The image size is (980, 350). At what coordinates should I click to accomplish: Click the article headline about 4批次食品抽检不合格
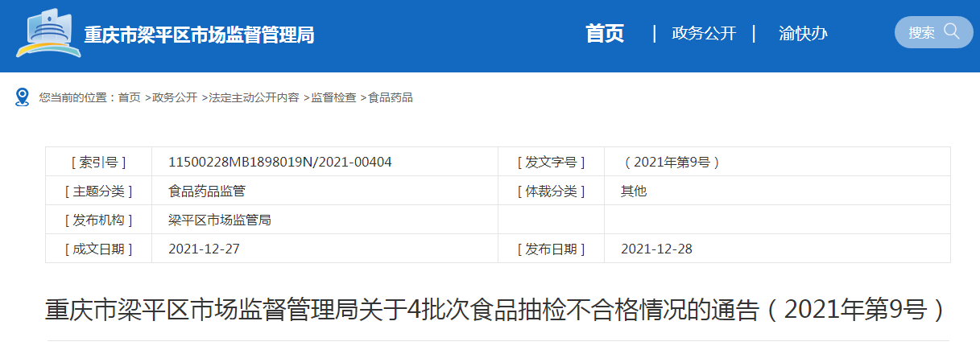point(496,309)
